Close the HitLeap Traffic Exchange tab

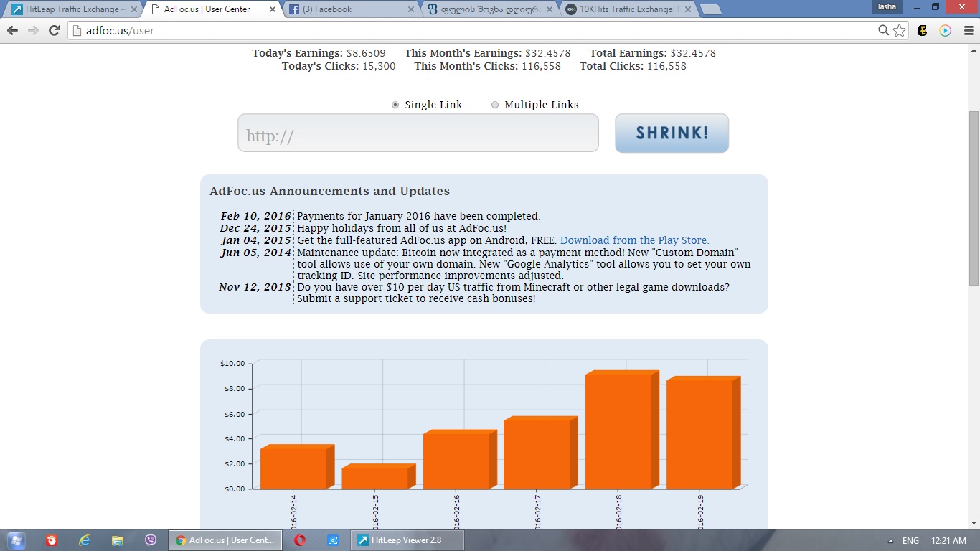pyautogui.click(x=133, y=9)
